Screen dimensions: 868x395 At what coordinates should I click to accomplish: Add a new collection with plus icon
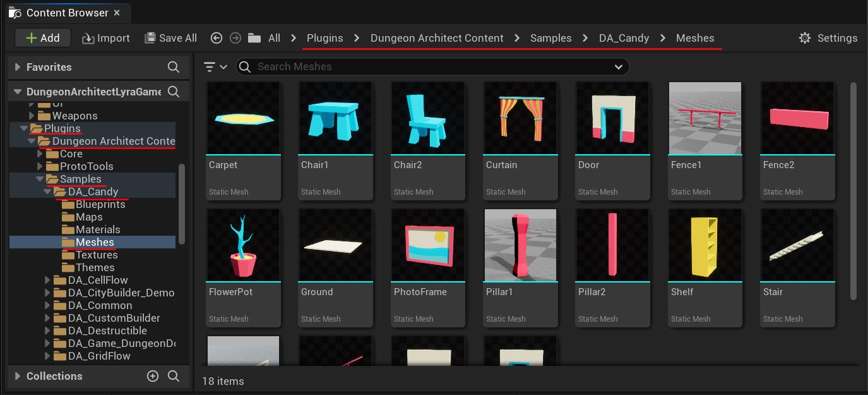(x=152, y=376)
